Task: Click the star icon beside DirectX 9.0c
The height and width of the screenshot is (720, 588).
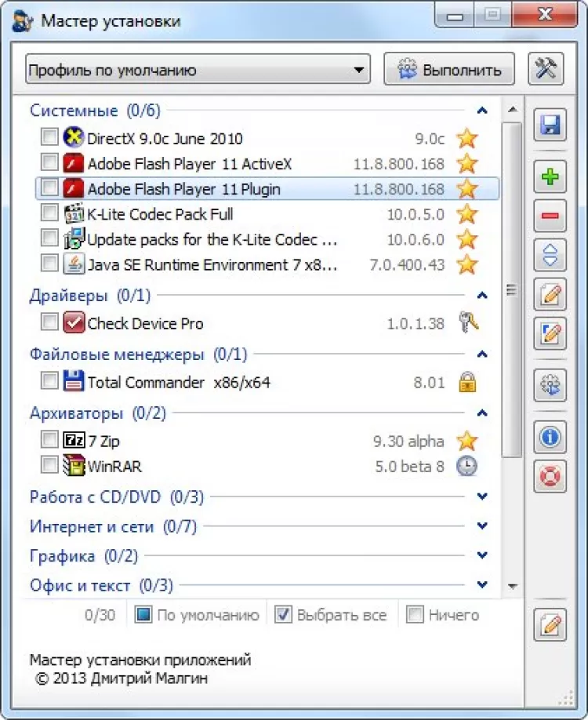Action: tap(466, 138)
